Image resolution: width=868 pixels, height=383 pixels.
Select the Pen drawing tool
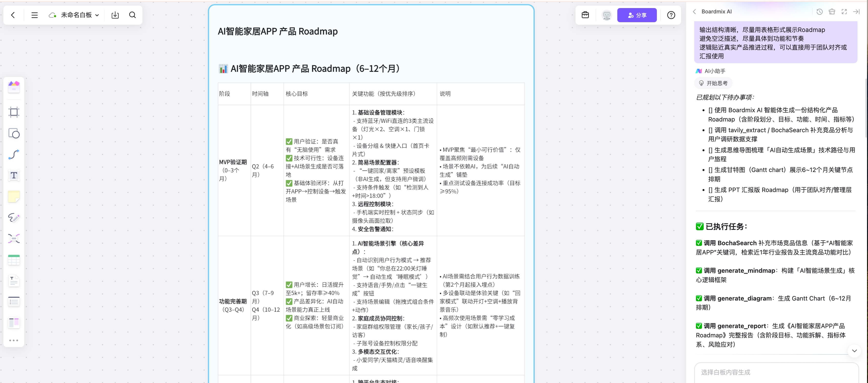click(14, 218)
